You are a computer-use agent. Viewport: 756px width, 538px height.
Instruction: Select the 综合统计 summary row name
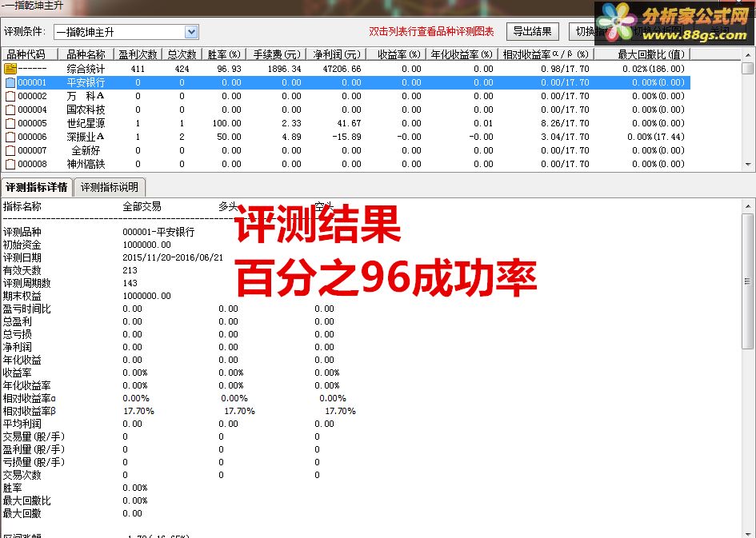[x=86, y=69]
